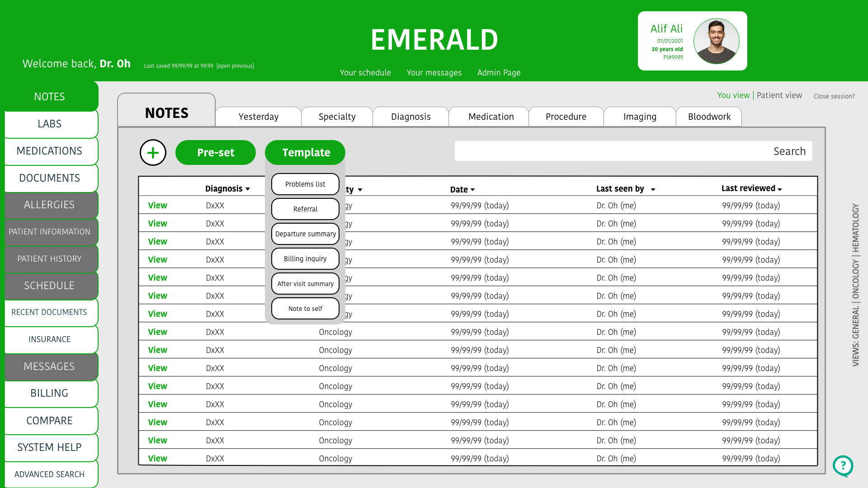This screenshot has height=488, width=868.
Task: Switch to the Bloodwork tab
Action: pos(709,117)
